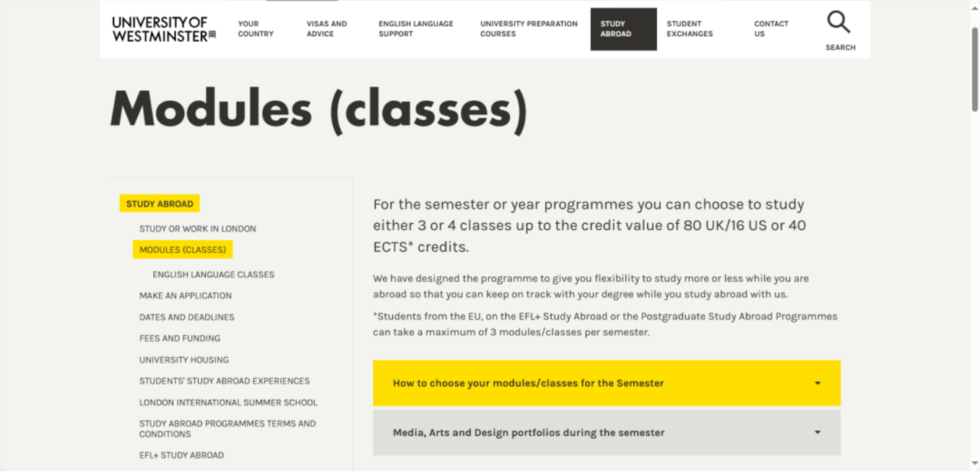Click arrow on yellow modules accordion
This screenshot has height=472, width=980.
[818, 383]
